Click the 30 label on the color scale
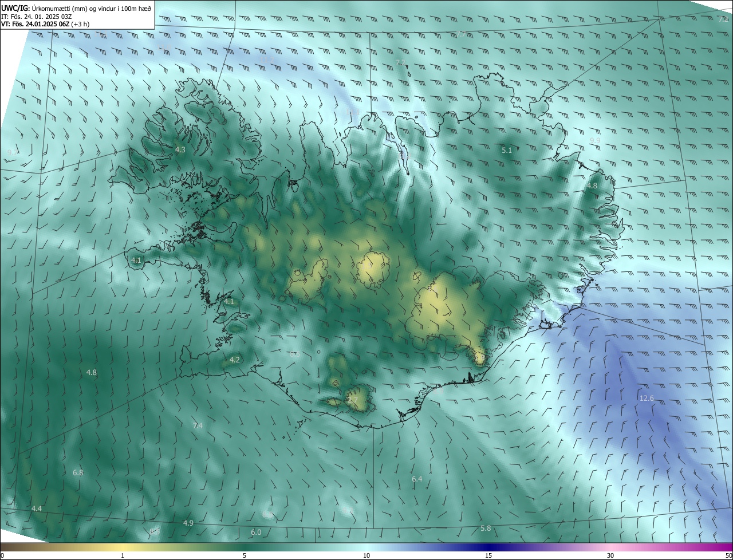This screenshot has height=560, width=733. click(x=610, y=555)
